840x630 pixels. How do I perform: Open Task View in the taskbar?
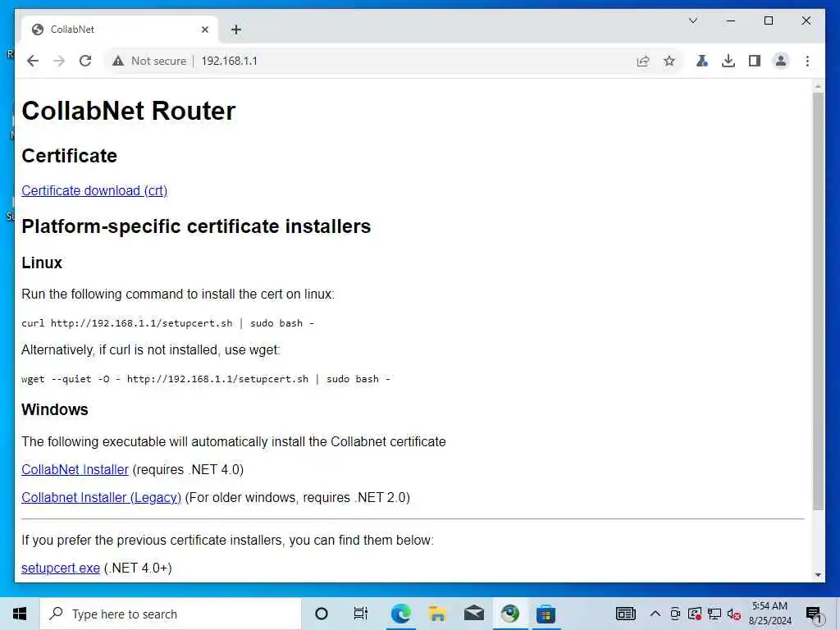(x=361, y=614)
